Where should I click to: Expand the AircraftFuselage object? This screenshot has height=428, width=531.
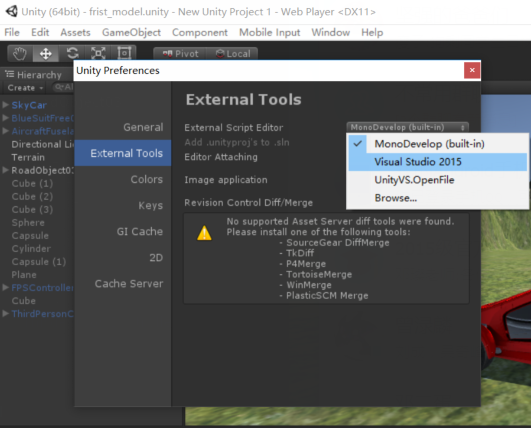[x=5, y=131]
